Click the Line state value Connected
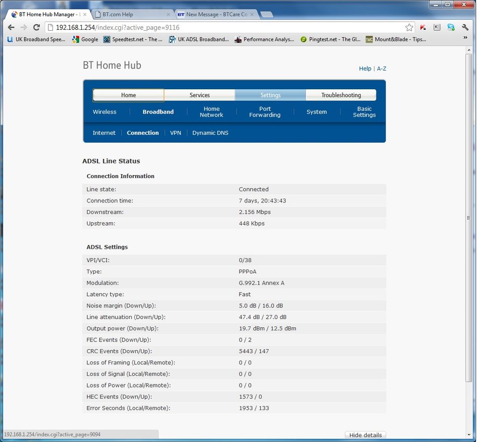 pos(254,189)
